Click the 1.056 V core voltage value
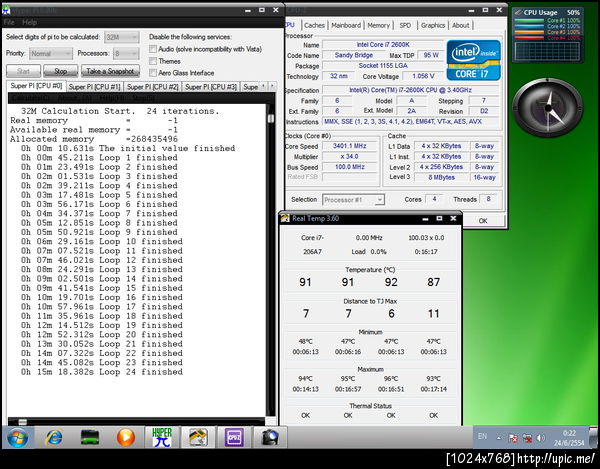 tap(423, 76)
